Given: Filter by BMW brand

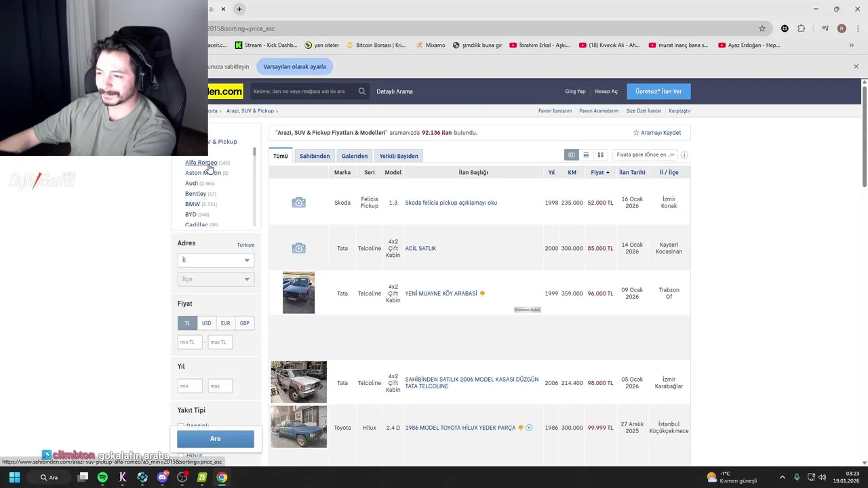Looking at the screenshot, I should point(193,204).
